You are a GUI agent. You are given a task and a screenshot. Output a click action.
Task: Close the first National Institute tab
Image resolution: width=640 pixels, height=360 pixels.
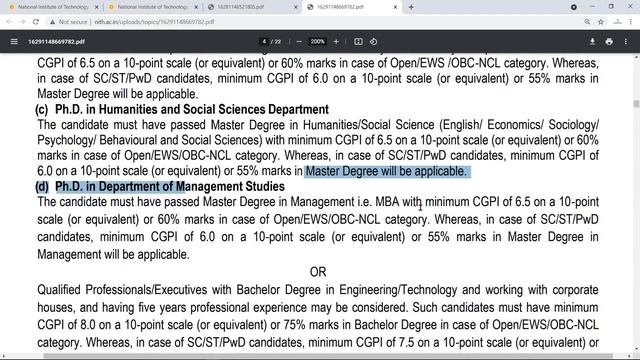click(x=96, y=7)
